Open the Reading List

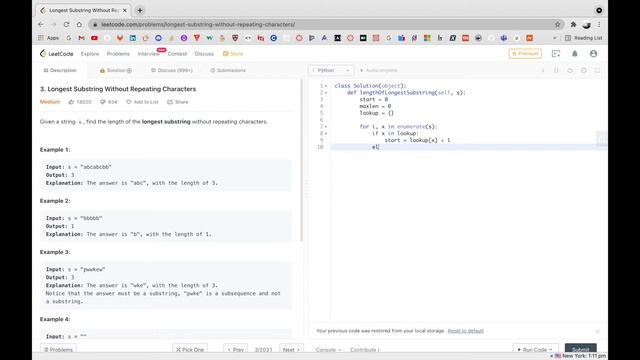(583, 38)
